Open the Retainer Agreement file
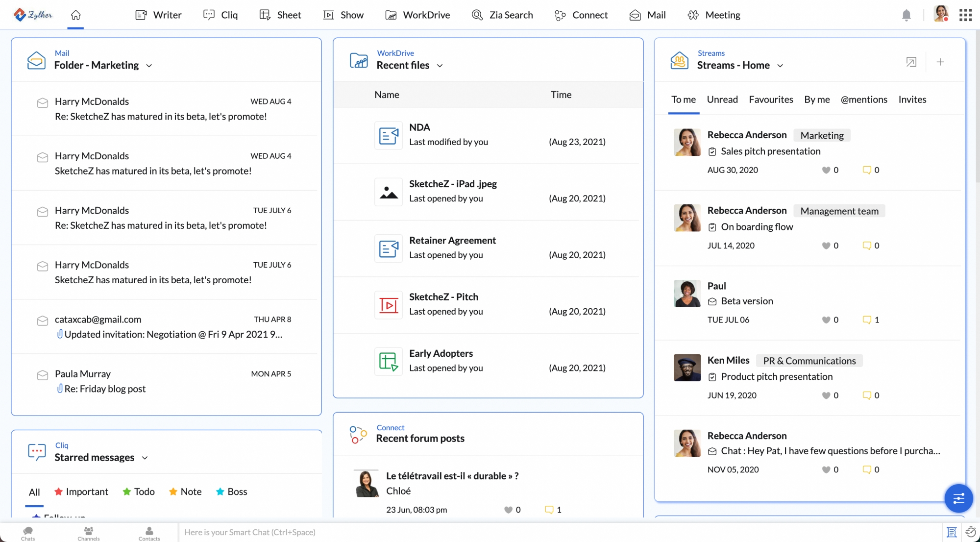 (452, 241)
